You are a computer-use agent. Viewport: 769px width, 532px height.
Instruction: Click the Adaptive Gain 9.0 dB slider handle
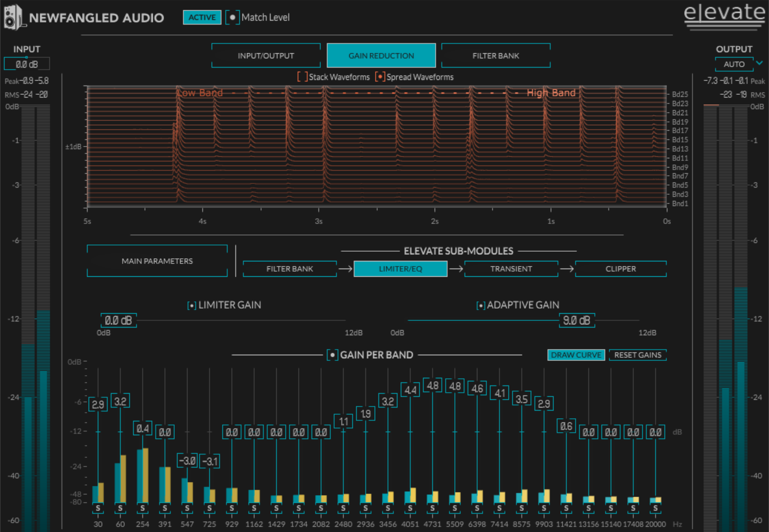point(577,320)
